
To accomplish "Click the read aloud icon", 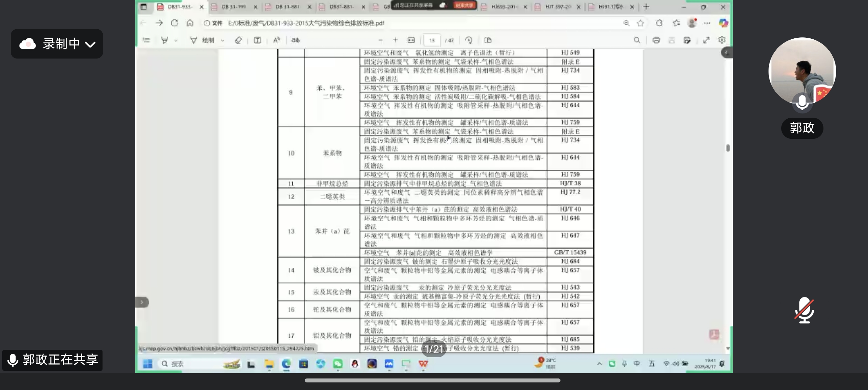I will pos(277,40).
